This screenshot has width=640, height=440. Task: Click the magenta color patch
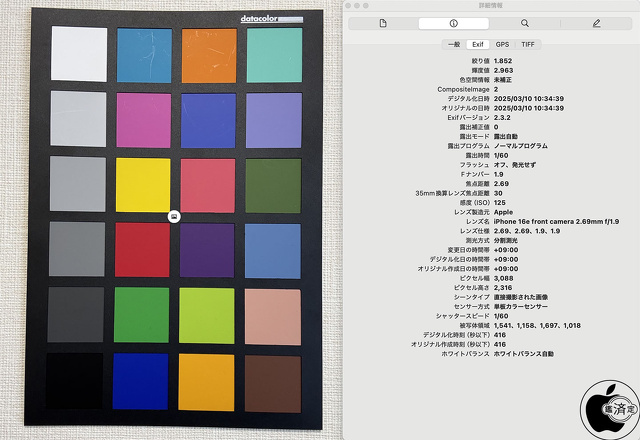[143, 119]
